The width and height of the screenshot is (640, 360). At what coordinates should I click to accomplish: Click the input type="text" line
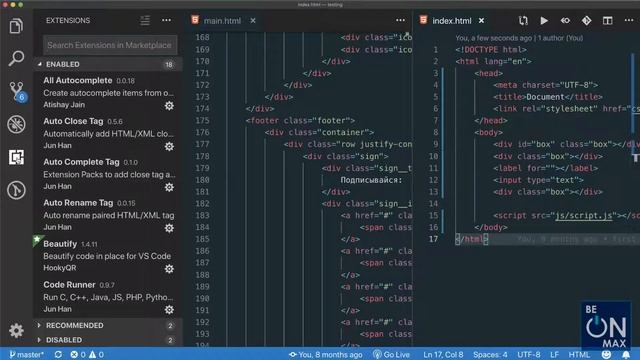(x=538, y=180)
